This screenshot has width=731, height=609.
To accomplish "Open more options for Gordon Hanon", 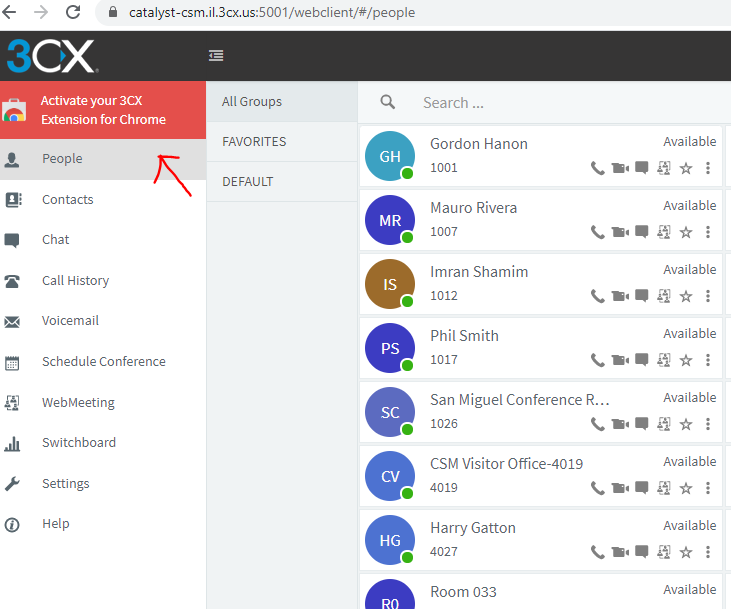I will point(708,168).
